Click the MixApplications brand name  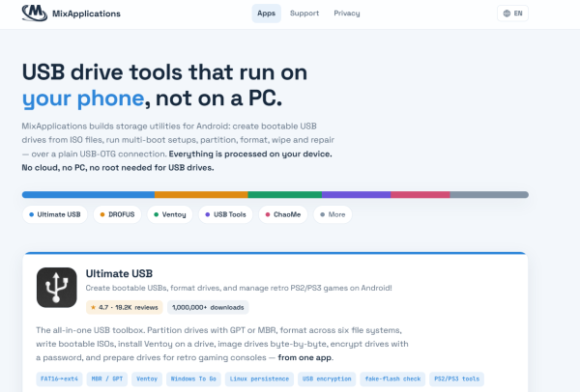pyautogui.click(x=86, y=14)
